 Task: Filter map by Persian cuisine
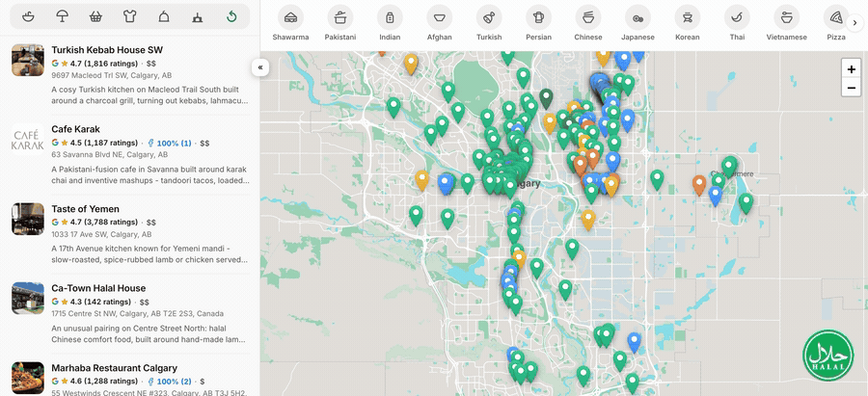click(538, 23)
